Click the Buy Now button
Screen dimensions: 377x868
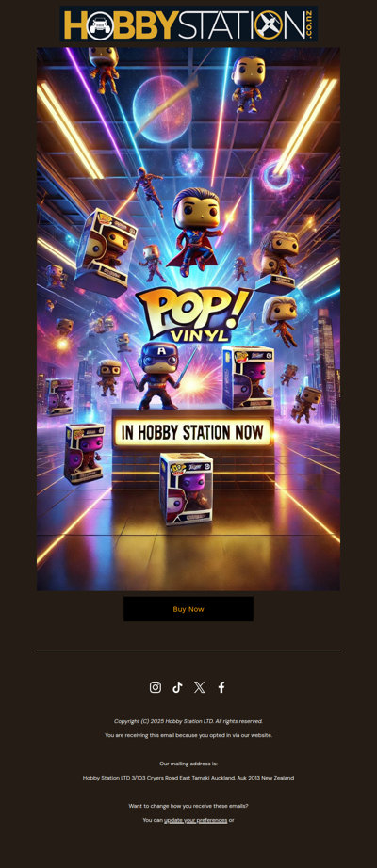pyautogui.click(x=188, y=609)
